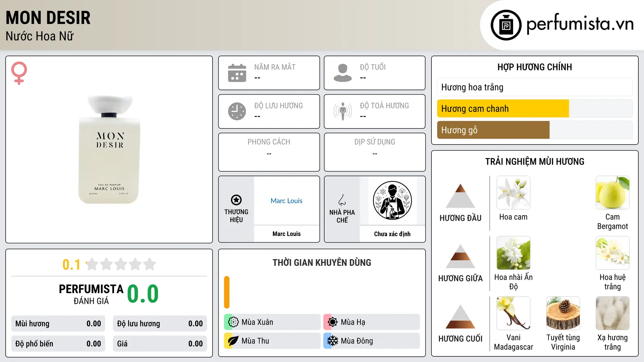Viewport: 644px width, 362px height.
Task: Click the person icon beside Độ tuổi
Action: coord(343,73)
